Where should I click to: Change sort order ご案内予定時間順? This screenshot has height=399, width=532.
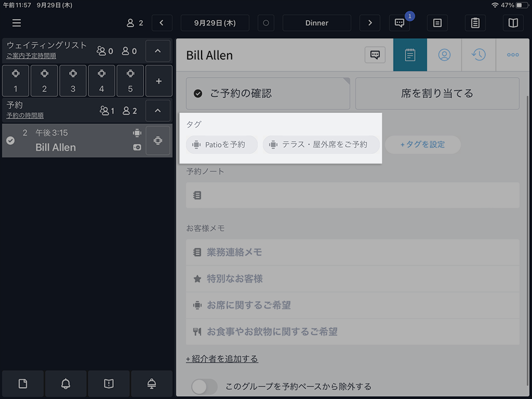[31, 56]
